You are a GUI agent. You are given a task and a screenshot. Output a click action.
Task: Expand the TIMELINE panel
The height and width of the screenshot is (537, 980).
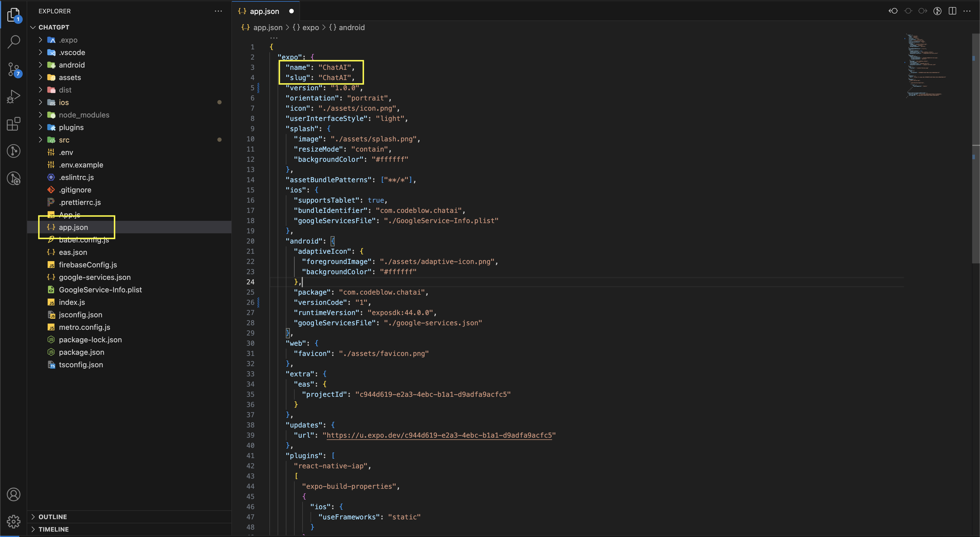point(129,529)
